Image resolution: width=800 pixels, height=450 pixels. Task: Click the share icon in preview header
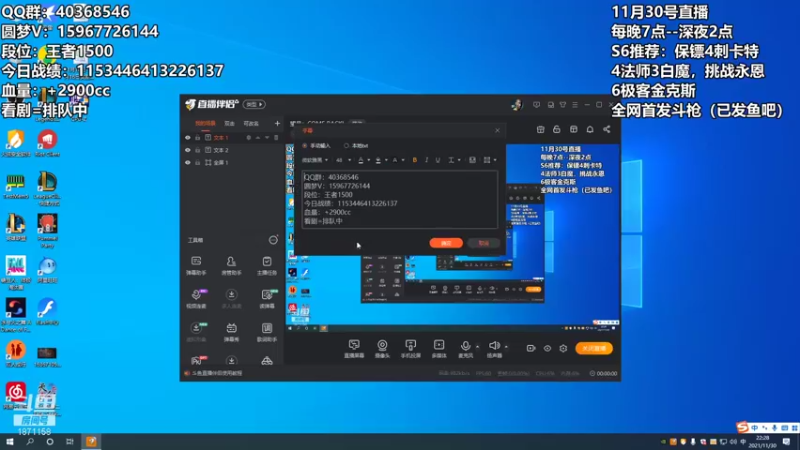pos(607,130)
